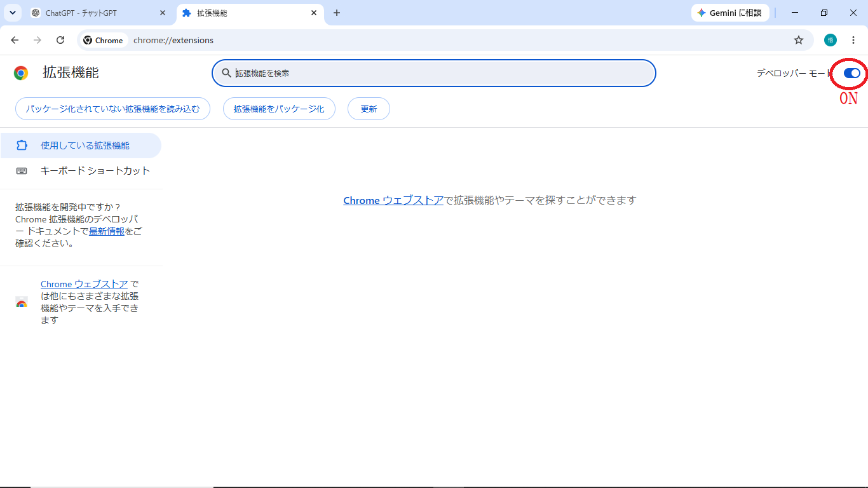This screenshot has width=868, height=488.
Task: Click the Chrome Web Store icon in sidebar
Action: 22,302
